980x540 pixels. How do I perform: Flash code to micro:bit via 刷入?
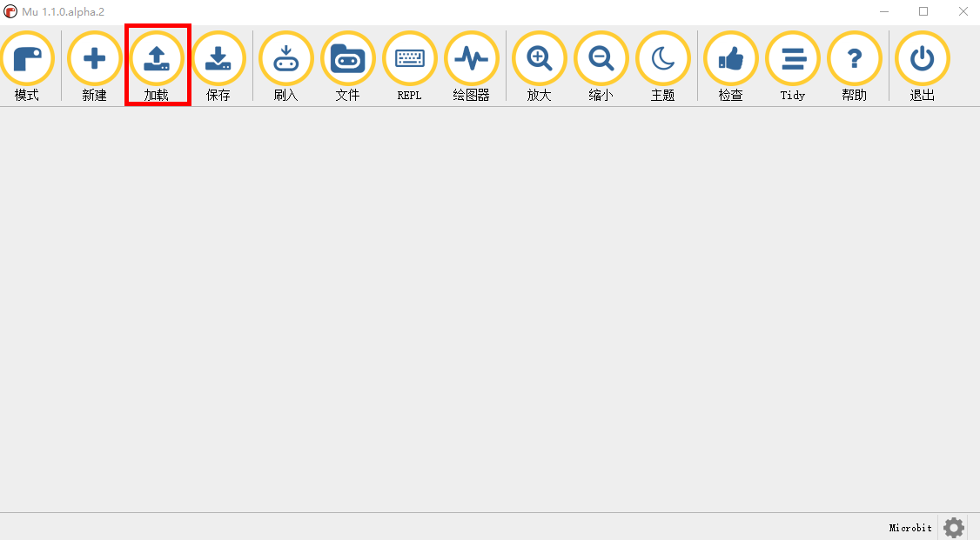pos(285,65)
